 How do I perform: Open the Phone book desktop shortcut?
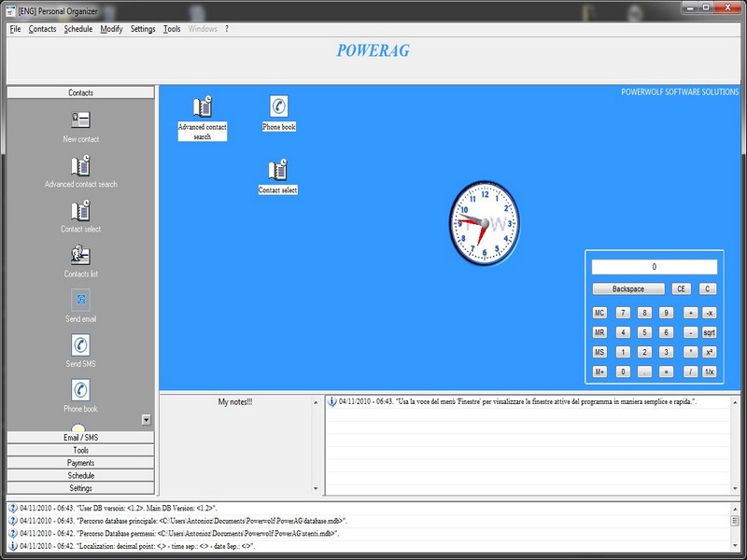[x=278, y=107]
